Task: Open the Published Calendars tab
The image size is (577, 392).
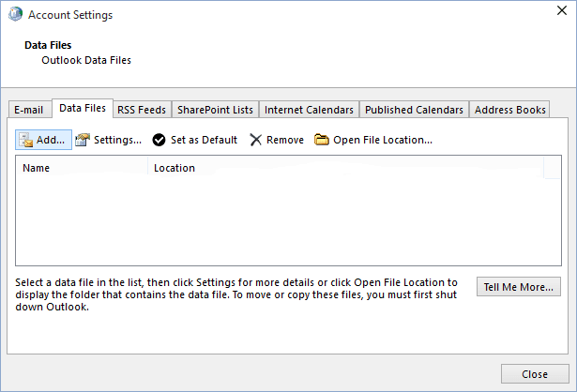Action: [x=414, y=110]
